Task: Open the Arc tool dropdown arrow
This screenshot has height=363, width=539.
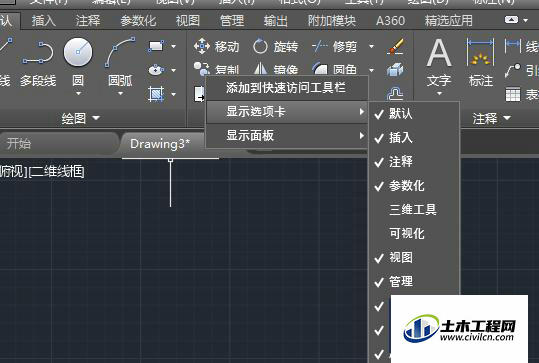Action: click(x=120, y=94)
